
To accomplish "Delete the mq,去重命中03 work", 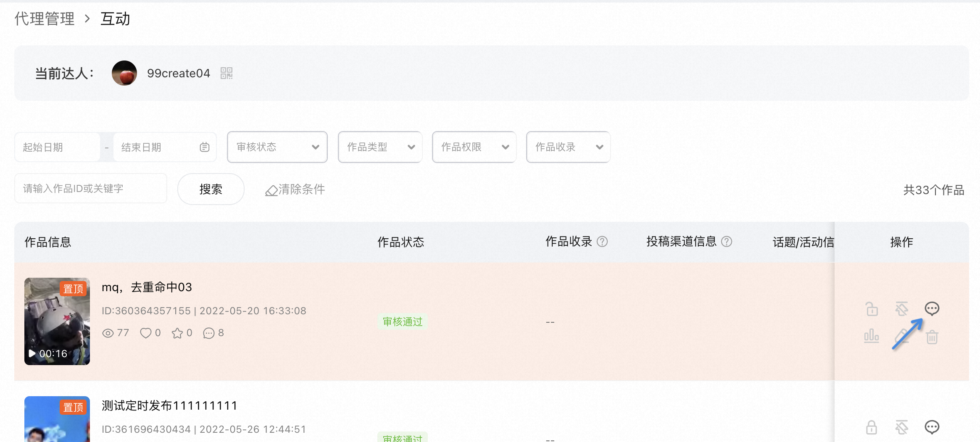I will (x=932, y=337).
